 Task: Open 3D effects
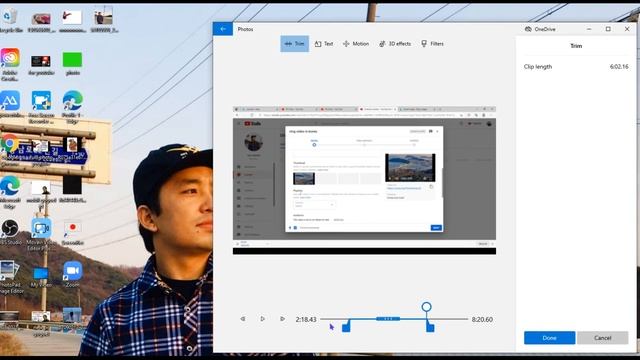pyautogui.click(x=395, y=44)
